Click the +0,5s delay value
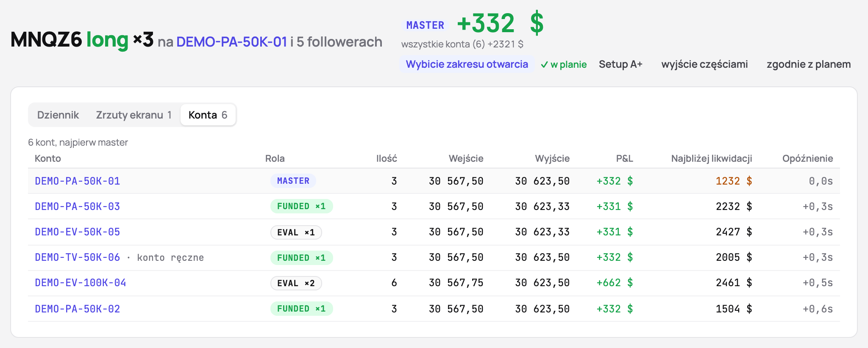The height and width of the screenshot is (348, 868). tap(818, 282)
